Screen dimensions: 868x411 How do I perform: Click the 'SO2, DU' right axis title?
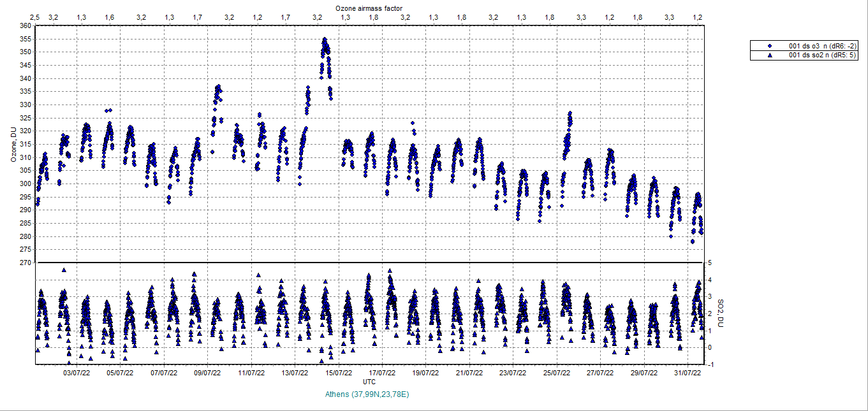[x=721, y=314]
